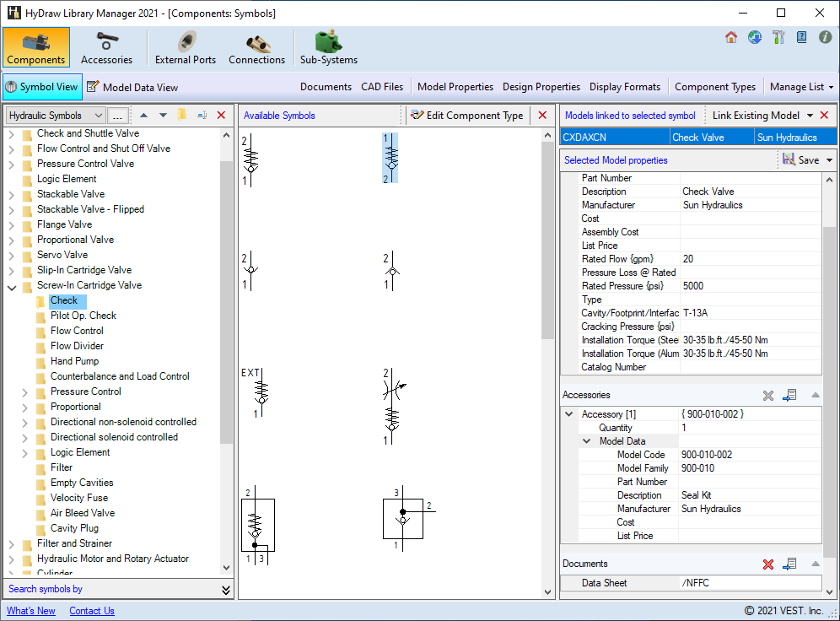Open the Accessories section
The height and width of the screenshot is (621, 840).
(x=106, y=47)
